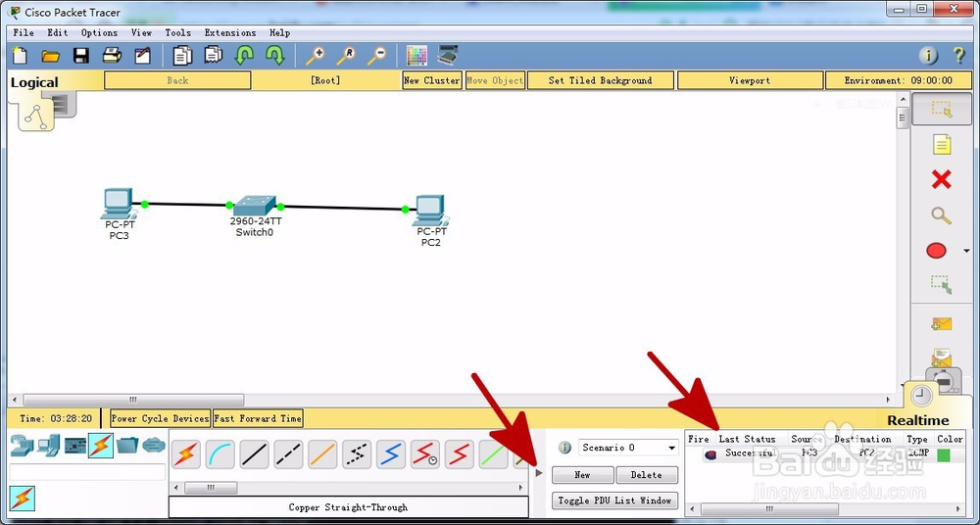The height and width of the screenshot is (525, 980).
Task: Open the drawing palette icon
Action: click(416, 56)
